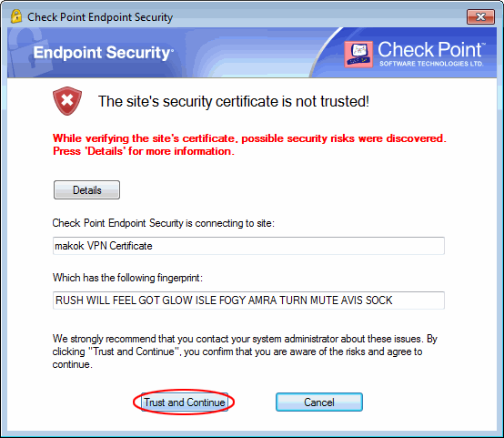Click the red security risks warning line

click(x=249, y=138)
